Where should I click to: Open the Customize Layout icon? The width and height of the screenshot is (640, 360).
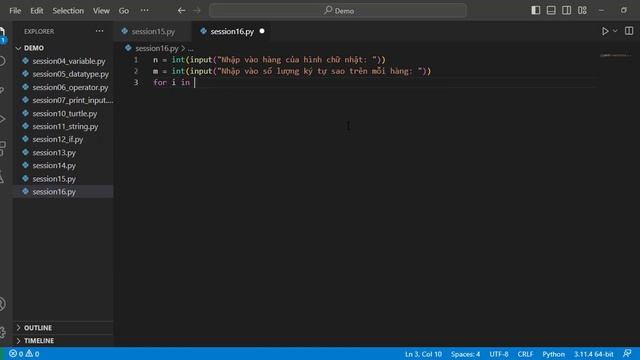[x=582, y=10]
